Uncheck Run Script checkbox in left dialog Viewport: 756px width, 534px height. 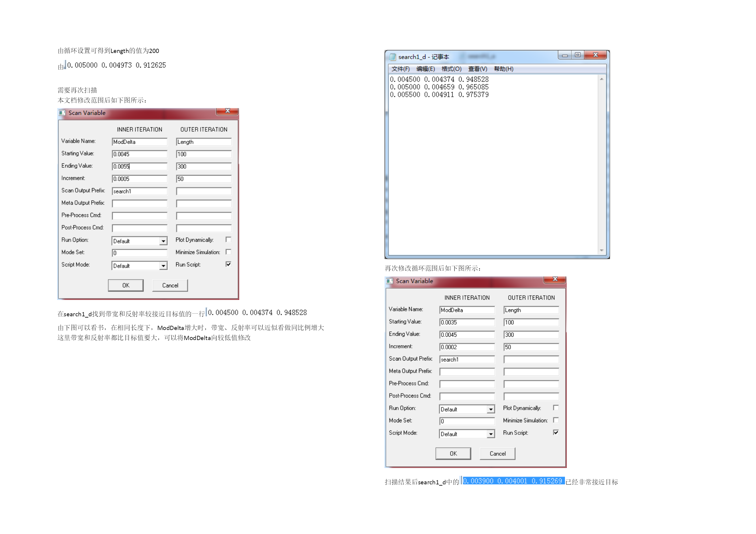[x=228, y=264]
